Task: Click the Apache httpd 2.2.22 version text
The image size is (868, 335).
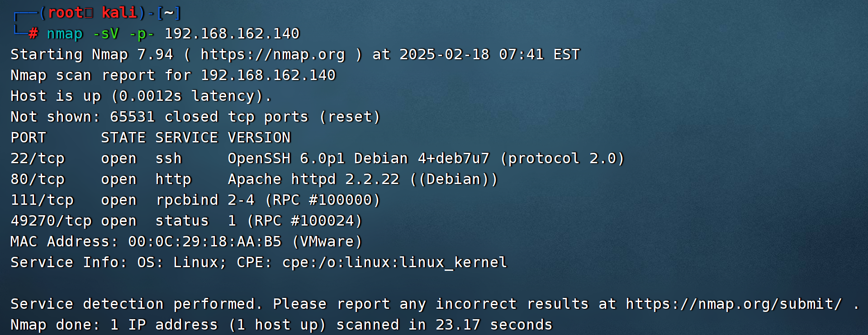Action: pyautogui.click(x=313, y=179)
